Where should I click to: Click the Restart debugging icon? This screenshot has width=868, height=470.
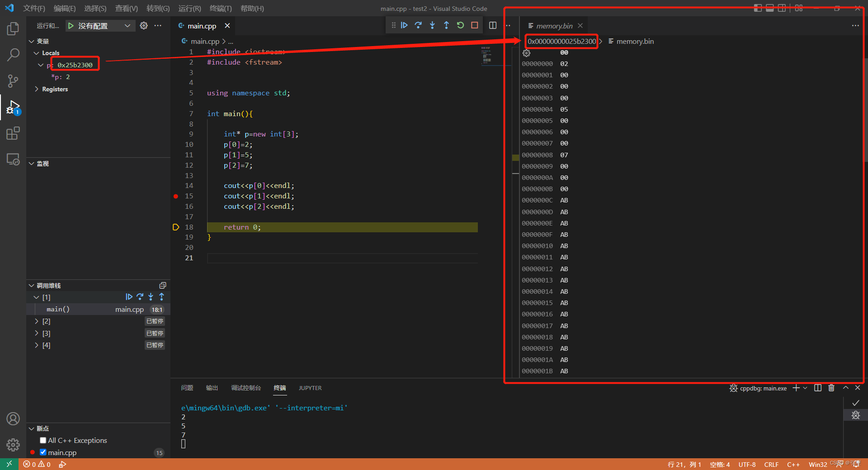(460, 25)
